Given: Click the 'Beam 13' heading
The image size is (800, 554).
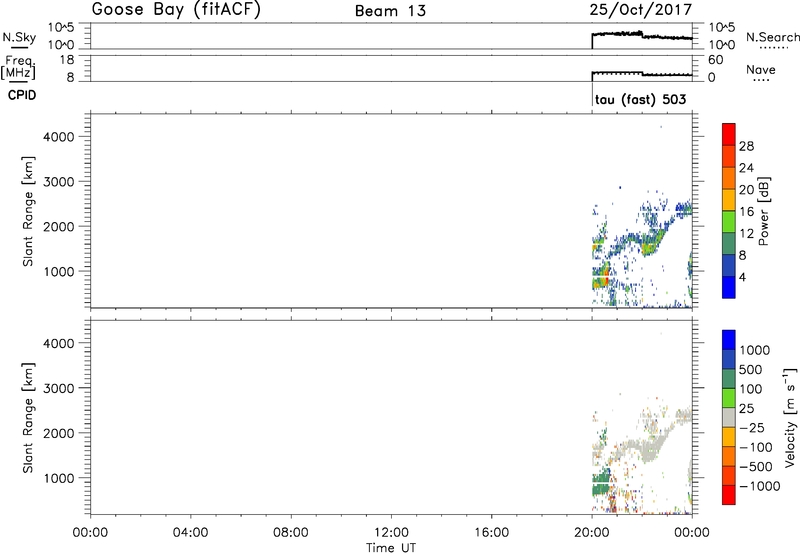Looking at the screenshot, I should pos(390,11).
